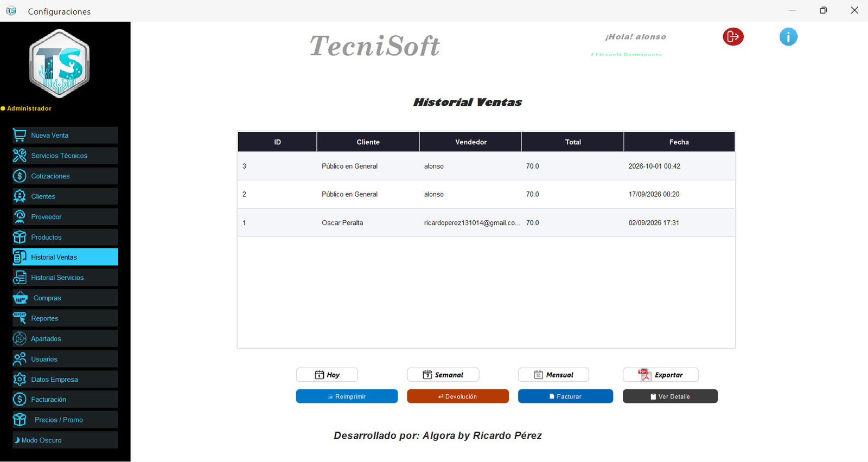Screen dimensions: 868x462
Task: Select the sale dated 17/09/2026 00:20
Action: [x=486, y=194]
